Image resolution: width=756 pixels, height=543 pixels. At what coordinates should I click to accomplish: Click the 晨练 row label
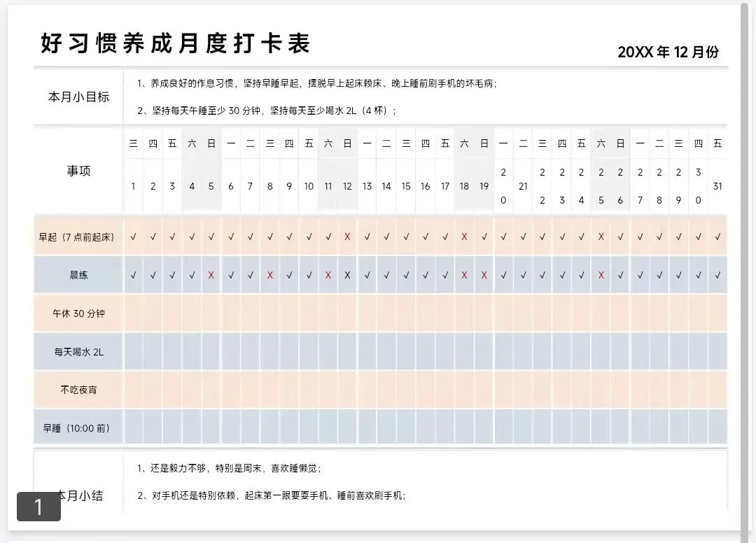click(78, 275)
